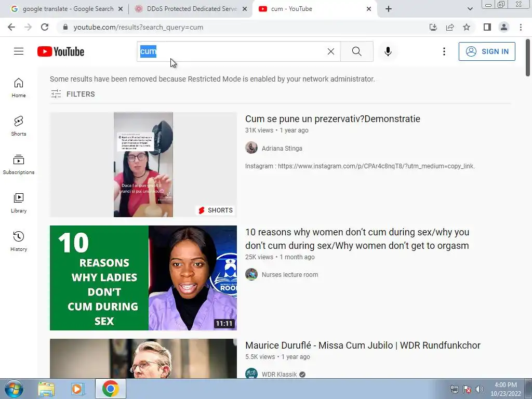
Task: Open a new browser tab
Action: tap(389, 9)
